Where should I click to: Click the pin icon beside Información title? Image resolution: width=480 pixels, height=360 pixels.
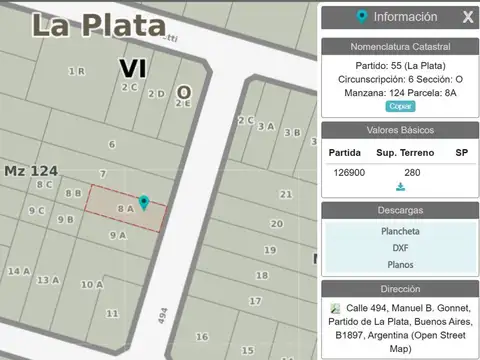tap(362, 17)
